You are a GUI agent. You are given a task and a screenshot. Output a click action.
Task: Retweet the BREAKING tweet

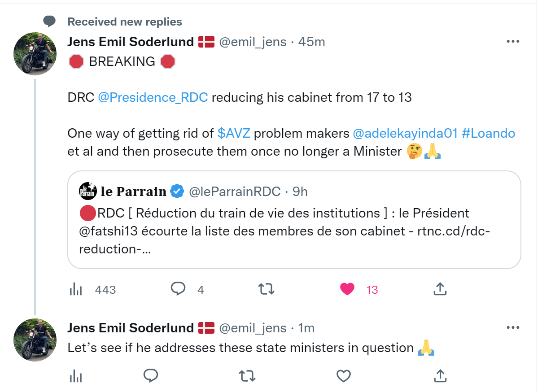[267, 289]
